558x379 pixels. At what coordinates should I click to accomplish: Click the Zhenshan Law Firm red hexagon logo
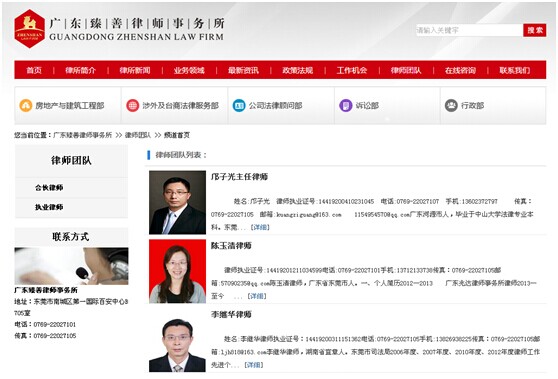click(30, 29)
